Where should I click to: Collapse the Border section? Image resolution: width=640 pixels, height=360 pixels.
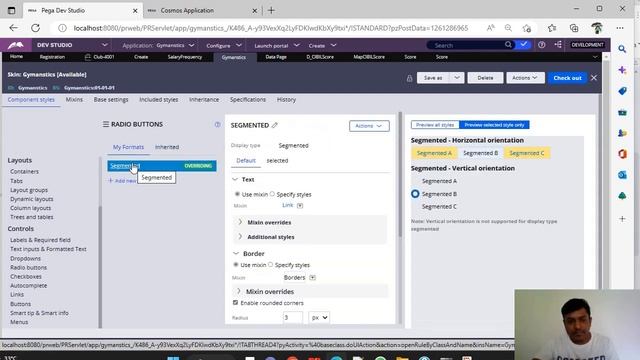236,253
